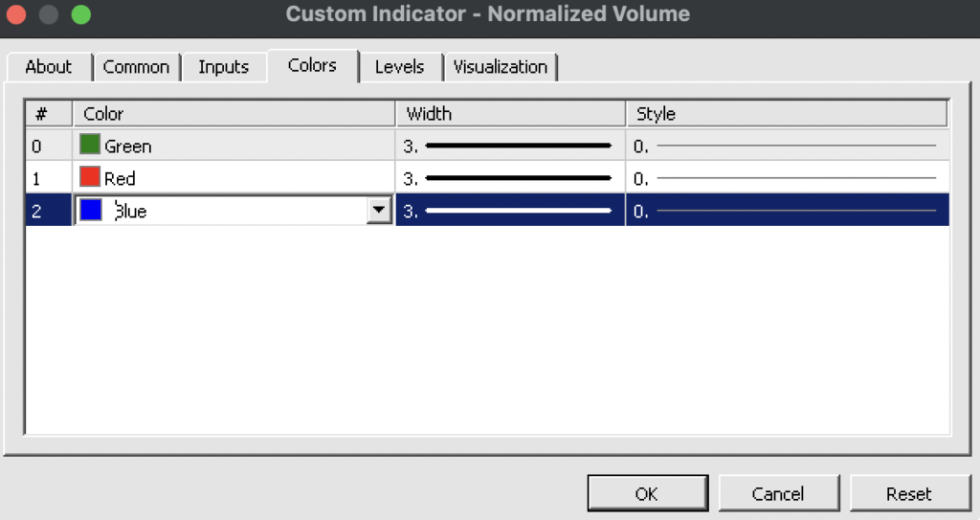Click the width line of Green row
980x520 pixels.
[x=517, y=146]
